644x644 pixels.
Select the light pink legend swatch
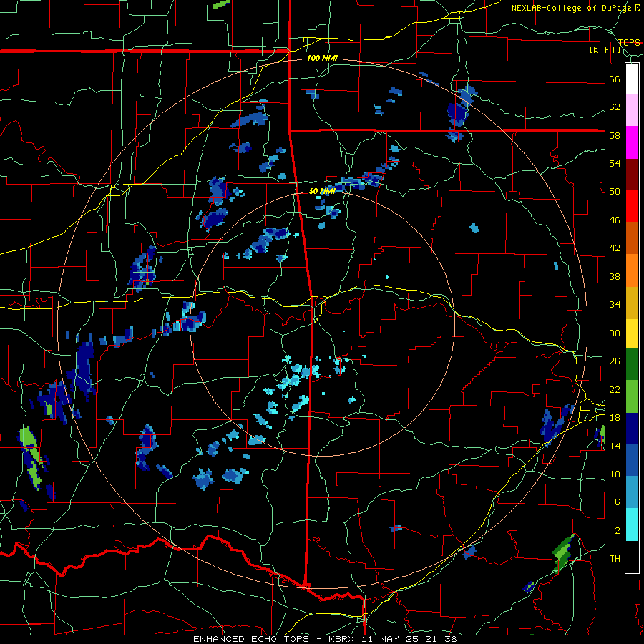coord(632,110)
